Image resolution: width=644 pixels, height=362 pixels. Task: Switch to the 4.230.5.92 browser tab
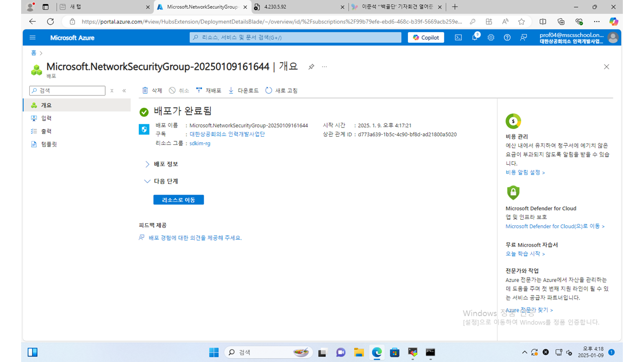[x=299, y=7]
